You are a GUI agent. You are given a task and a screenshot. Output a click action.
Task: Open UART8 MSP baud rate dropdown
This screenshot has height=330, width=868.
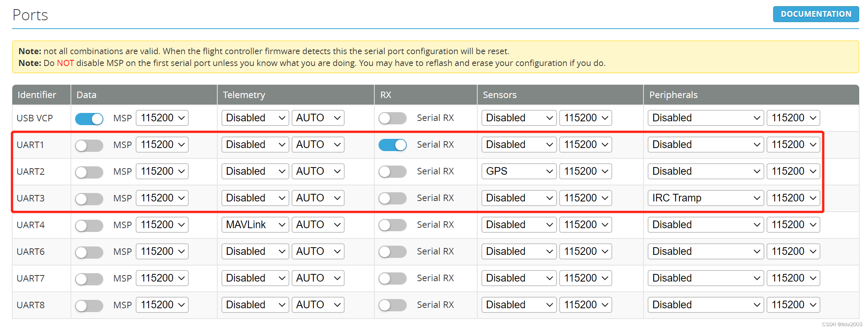pyautogui.click(x=162, y=305)
